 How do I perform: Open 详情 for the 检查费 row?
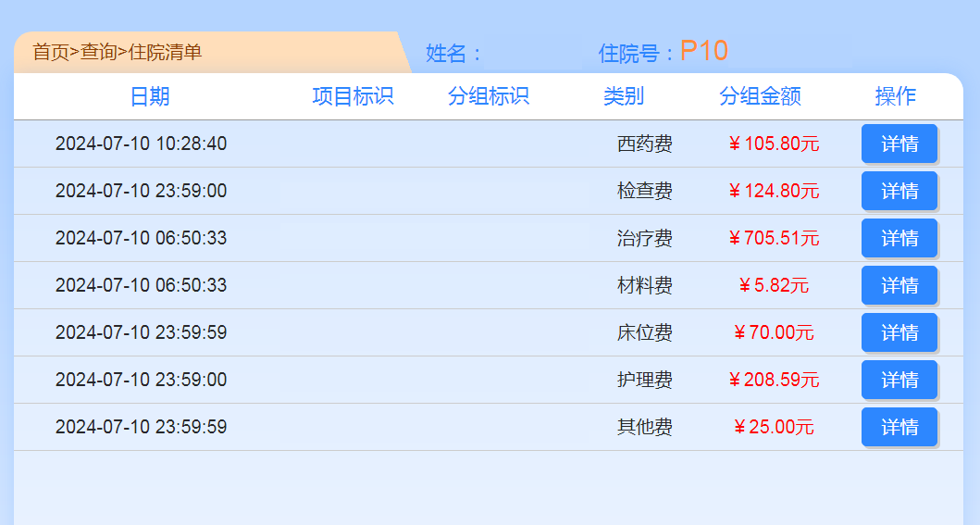[899, 191]
